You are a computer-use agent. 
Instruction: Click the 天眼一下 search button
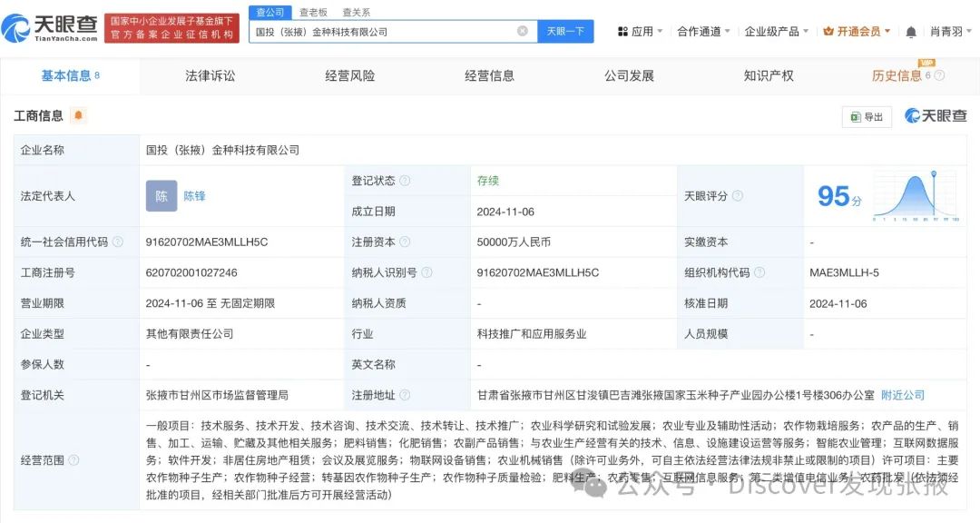click(x=564, y=30)
